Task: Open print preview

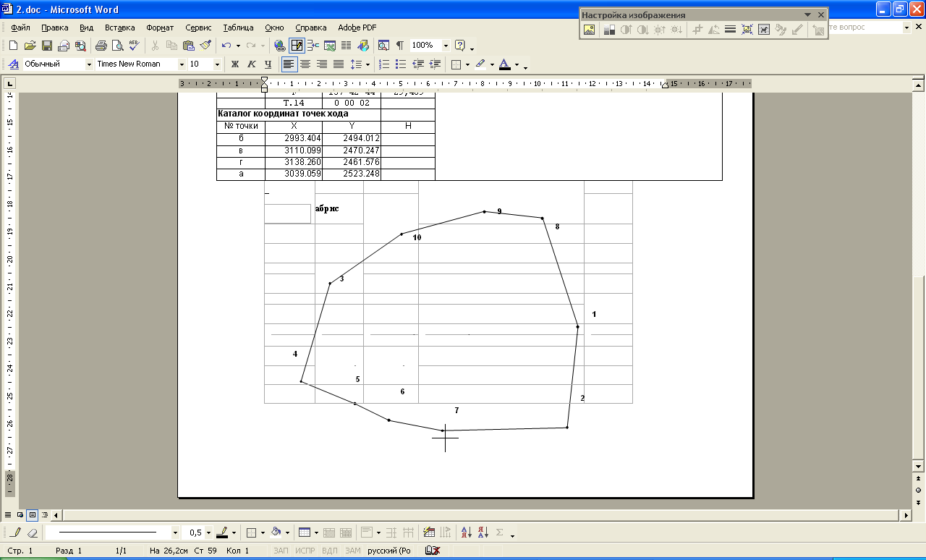Action: [116, 46]
